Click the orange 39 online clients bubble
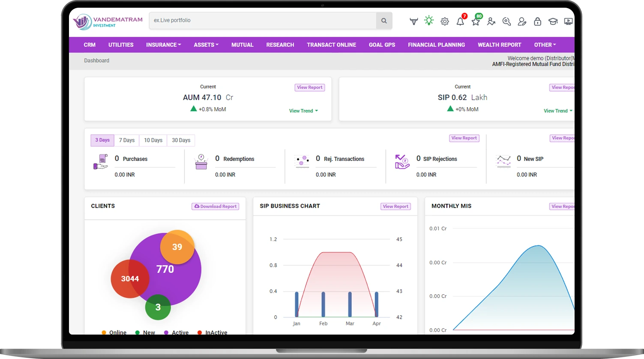 click(177, 247)
